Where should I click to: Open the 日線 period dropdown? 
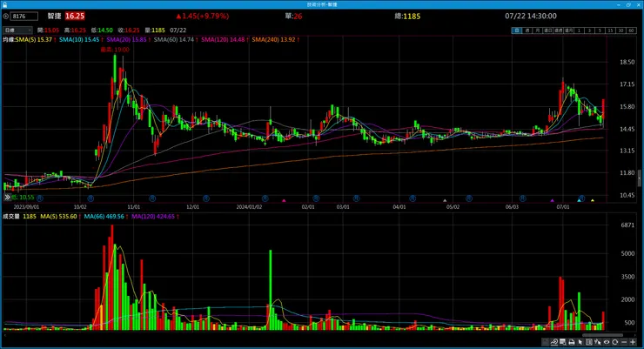(x=17, y=30)
